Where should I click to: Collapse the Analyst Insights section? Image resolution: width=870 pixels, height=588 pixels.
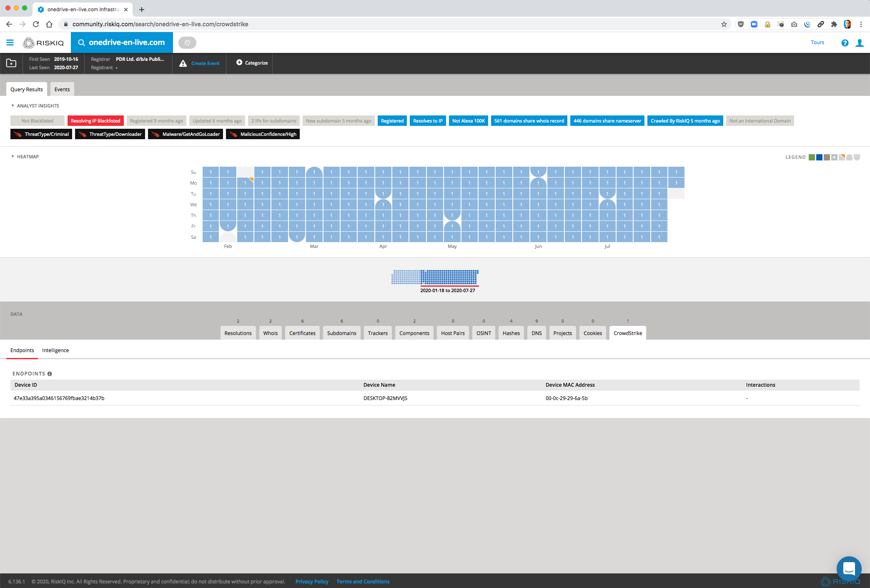click(x=13, y=106)
